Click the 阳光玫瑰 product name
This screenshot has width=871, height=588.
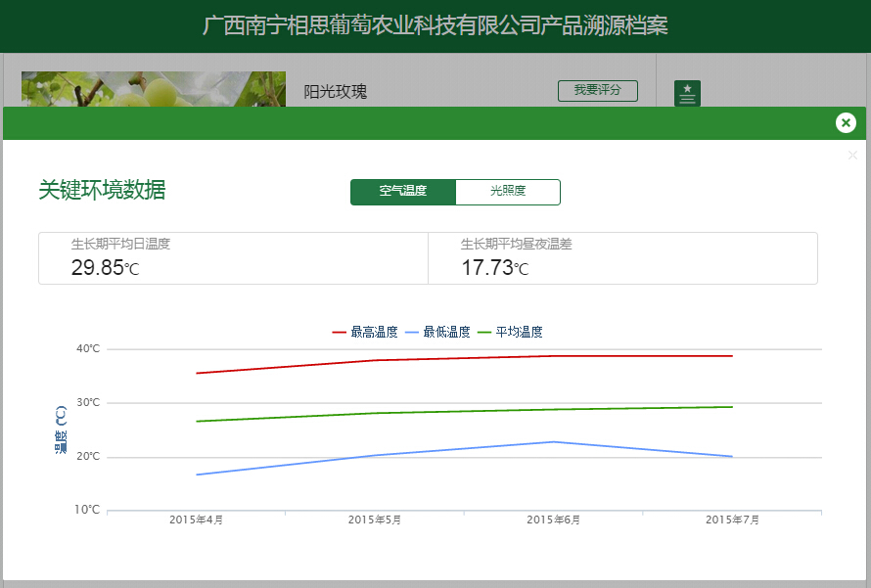click(x=335, y=92)
